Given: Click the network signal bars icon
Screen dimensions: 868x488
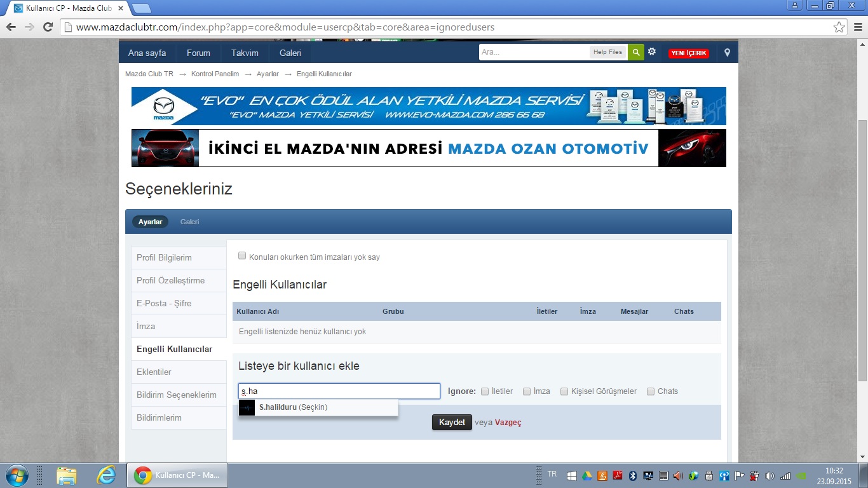Looking at the screenshot, I should click(x=785, y=476).
